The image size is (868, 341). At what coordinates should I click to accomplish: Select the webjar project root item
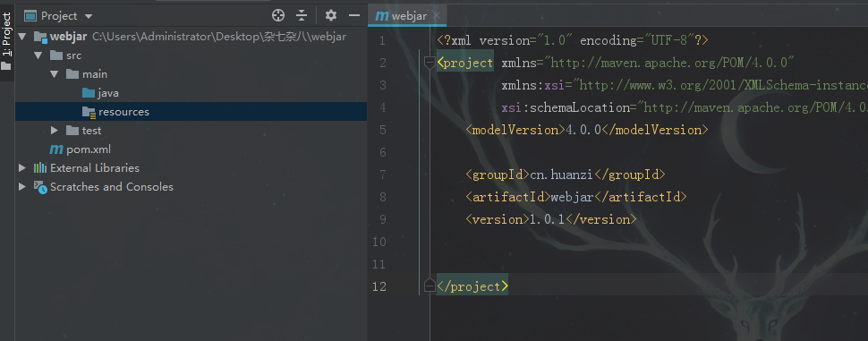pos(69,37)
